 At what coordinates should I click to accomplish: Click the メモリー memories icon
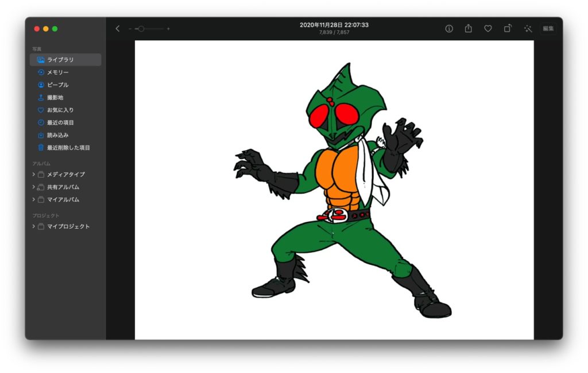pyautogui.click(x=41, y=72)
